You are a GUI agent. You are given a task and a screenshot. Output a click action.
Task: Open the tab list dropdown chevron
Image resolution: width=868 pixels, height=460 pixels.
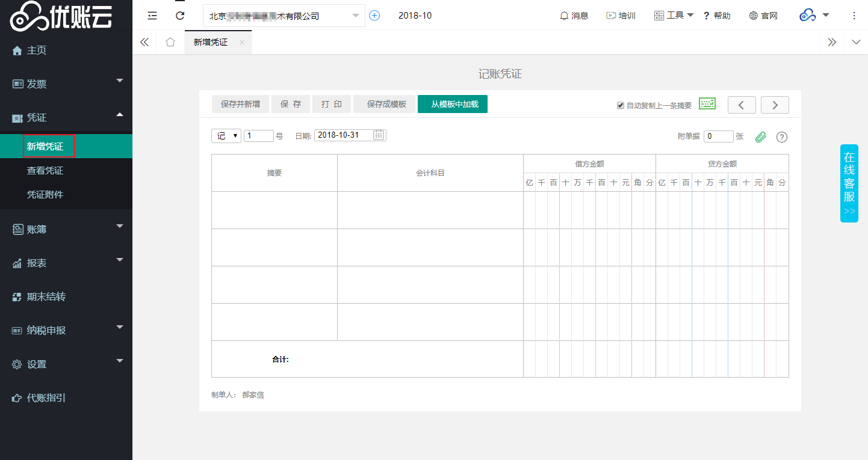pos(856,42)
